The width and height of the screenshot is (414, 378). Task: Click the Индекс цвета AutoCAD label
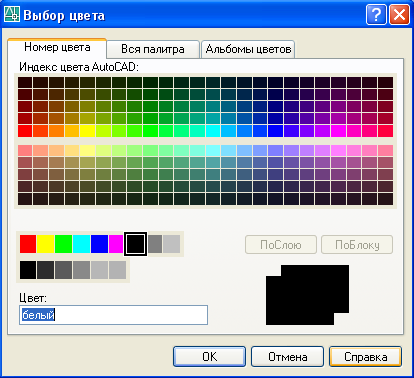click(79, 67)
